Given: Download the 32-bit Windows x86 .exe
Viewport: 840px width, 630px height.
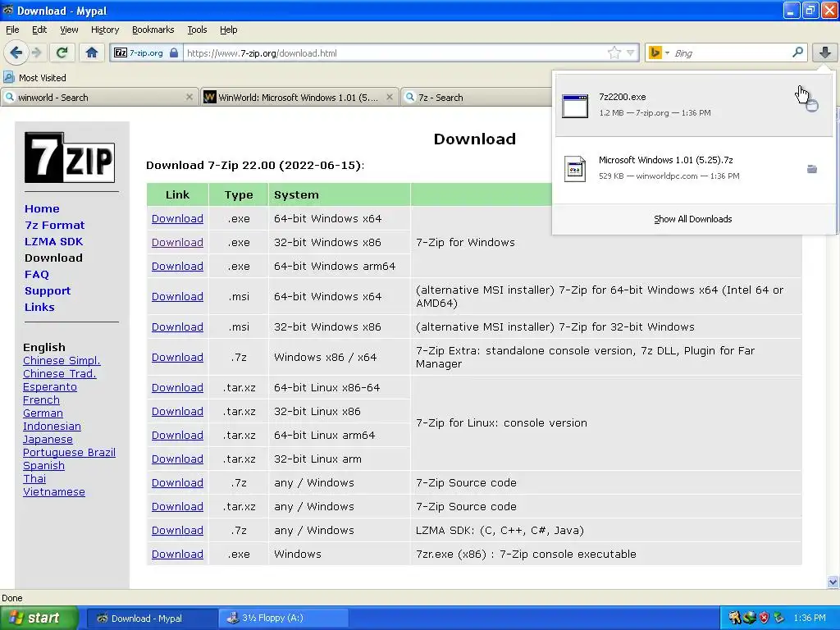Looking at the screenshot, I should pos(177,242).
